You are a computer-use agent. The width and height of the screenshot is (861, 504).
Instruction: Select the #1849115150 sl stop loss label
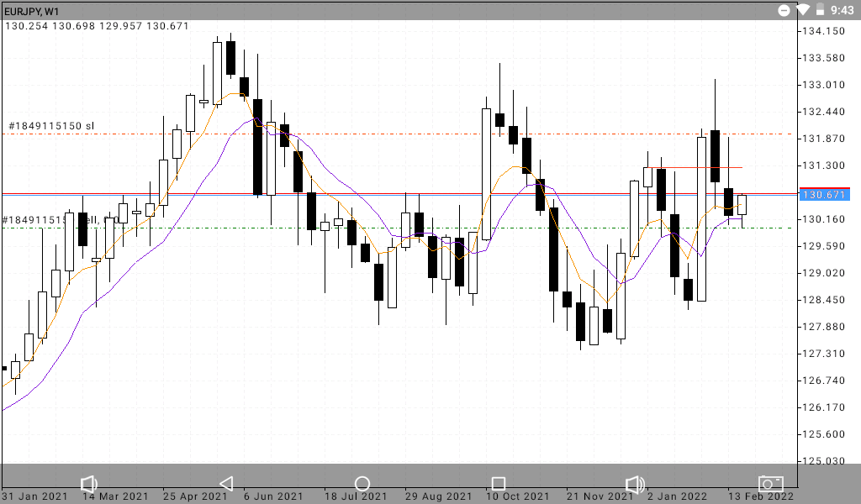51,126
